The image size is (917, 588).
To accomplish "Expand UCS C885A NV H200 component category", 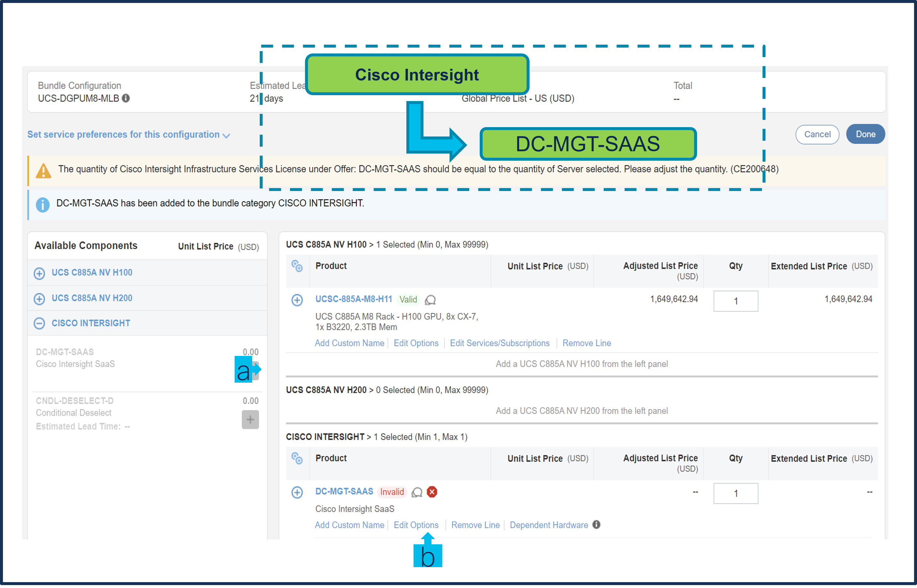I will tap(39, 299).
